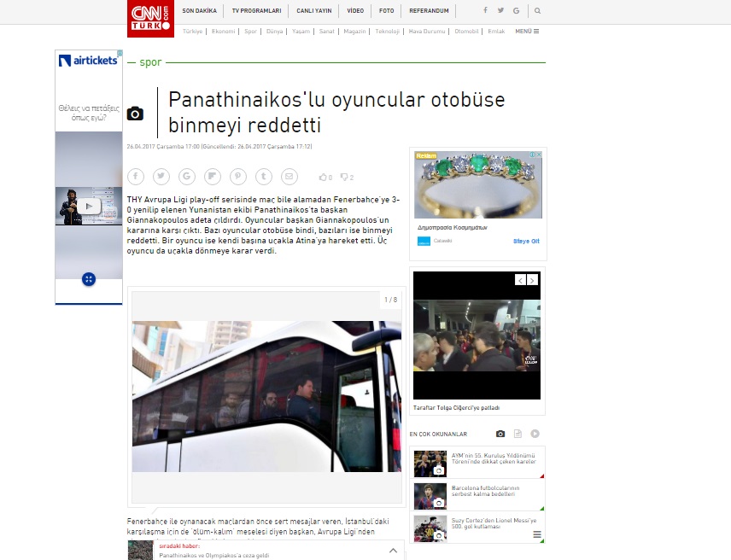Open 'AYM'nin 55. Kuruluş Yıldönümü' story
This screenshot has width=731, height=560.
point(494,458)
